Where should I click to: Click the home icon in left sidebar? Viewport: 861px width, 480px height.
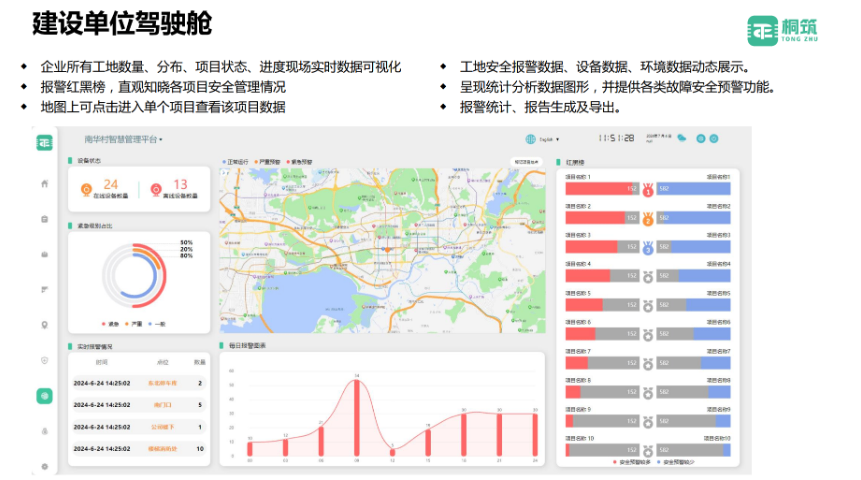tap(45, 183)
